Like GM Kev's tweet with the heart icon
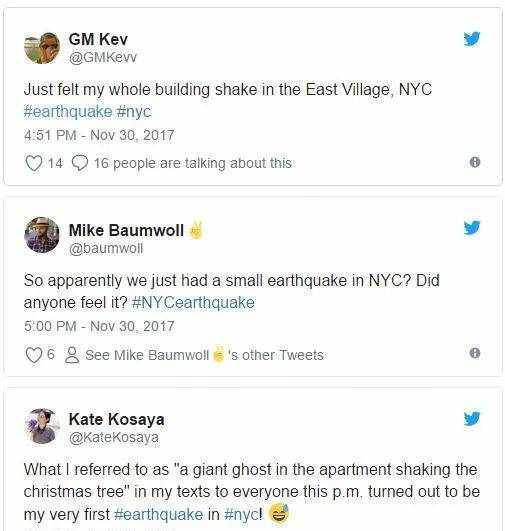The image size is (505, 531). point(34,163)
